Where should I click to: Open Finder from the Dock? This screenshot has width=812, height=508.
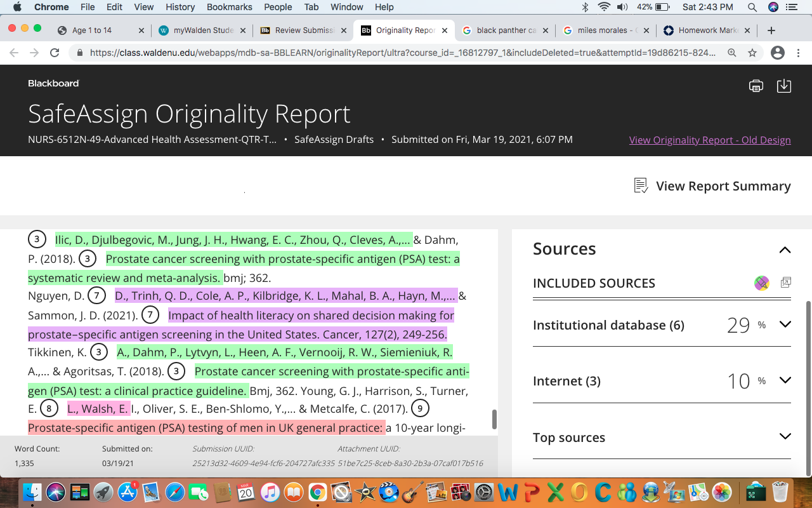(x=32, y=492)
